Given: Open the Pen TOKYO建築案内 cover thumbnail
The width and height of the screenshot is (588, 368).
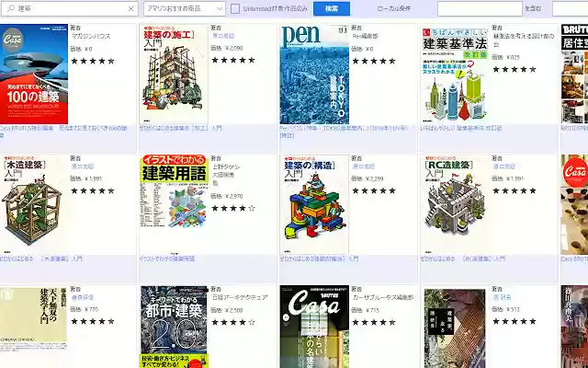Looking at the screenshot, I should click(x=314, y=74).
